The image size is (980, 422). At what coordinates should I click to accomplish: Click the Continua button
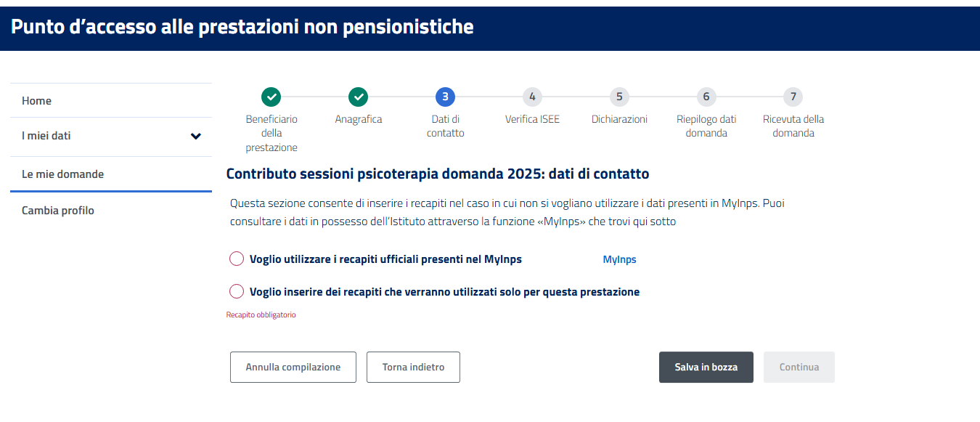[x=799, y=368]
